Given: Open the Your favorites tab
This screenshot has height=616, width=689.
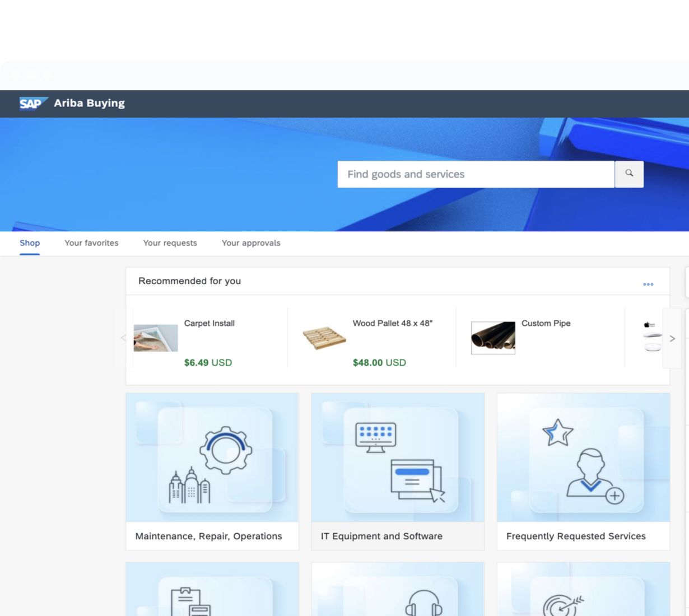Looking at the screenshot, I should 91,243.
